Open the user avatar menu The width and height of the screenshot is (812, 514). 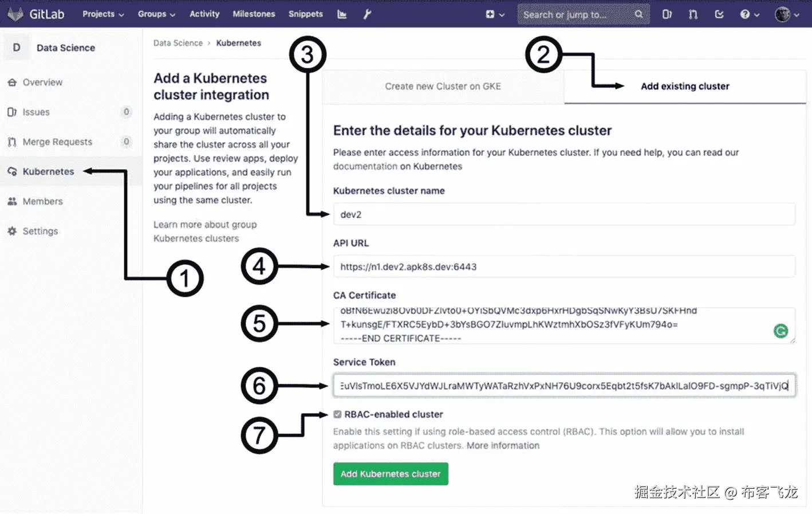click(787, 14)
